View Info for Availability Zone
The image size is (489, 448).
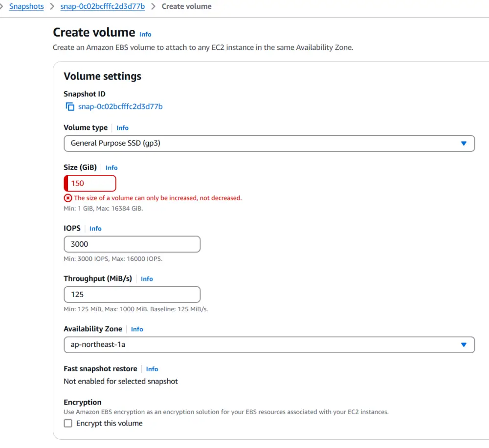click(x=137, y=329)
